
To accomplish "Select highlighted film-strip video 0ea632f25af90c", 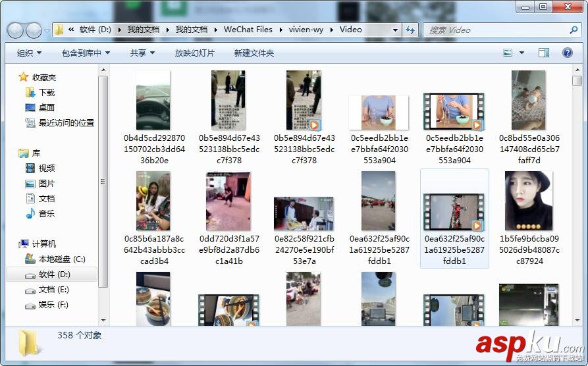I will pos(454,212).
